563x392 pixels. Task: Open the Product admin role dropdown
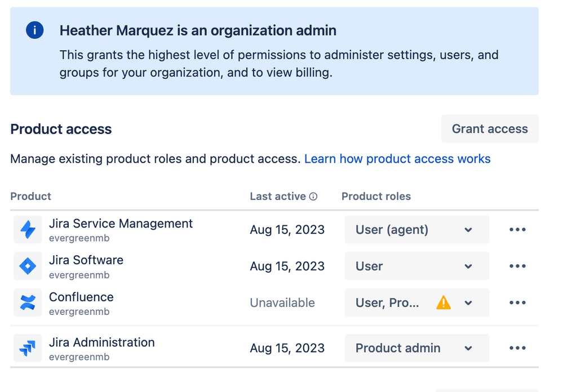tap(416, 349)
